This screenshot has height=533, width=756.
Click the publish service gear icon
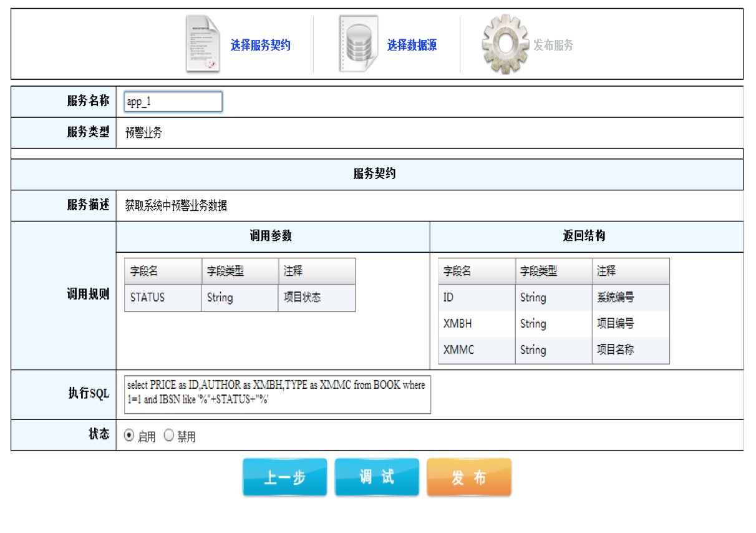point(505,45)
